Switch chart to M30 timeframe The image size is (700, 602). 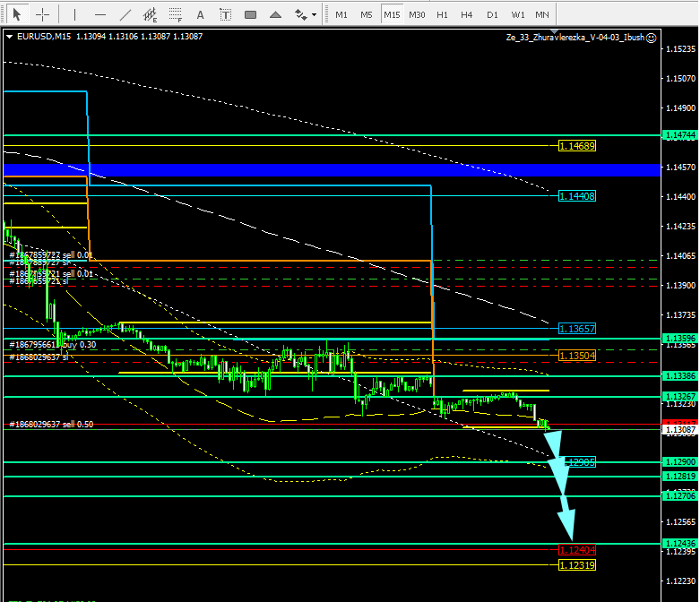tap(417, 14)
